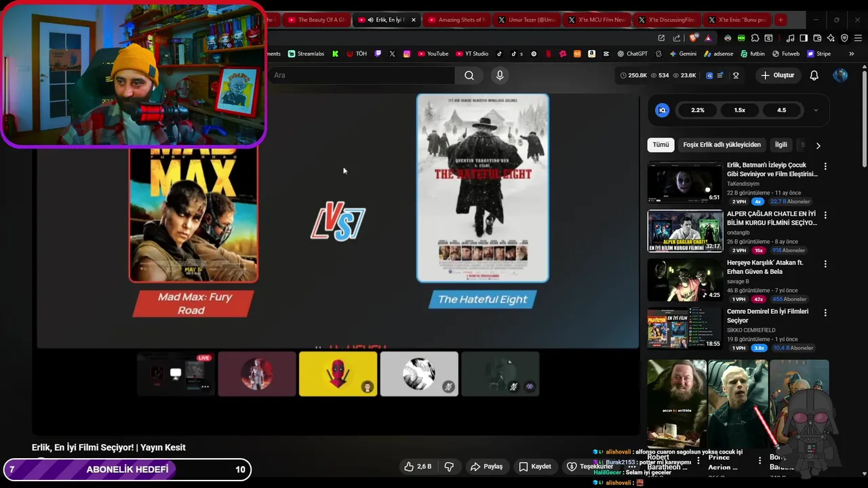The height and width of the screenshot is (488, 868).
Task: Open options menu for Erlik Batman video
Action: coord(825,166)
